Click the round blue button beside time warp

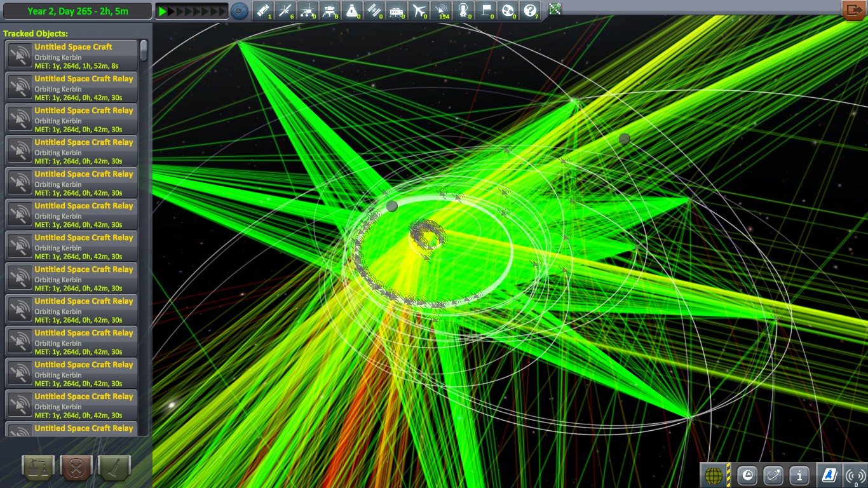(240, 11)
